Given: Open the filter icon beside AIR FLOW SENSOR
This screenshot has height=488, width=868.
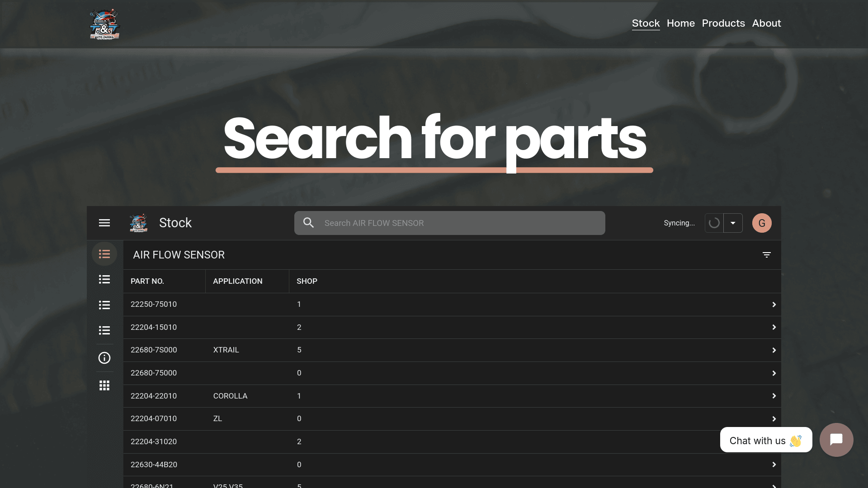Looking at the screenshot, I should point(767,255).
